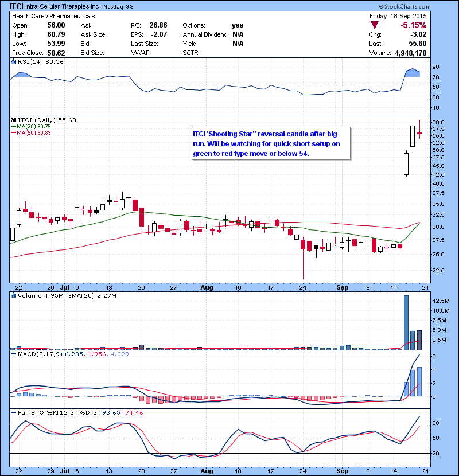The image size is (459, 476).
Task: Click the MA(20) 30.75 legend text
Action: (x=34, y=127)
